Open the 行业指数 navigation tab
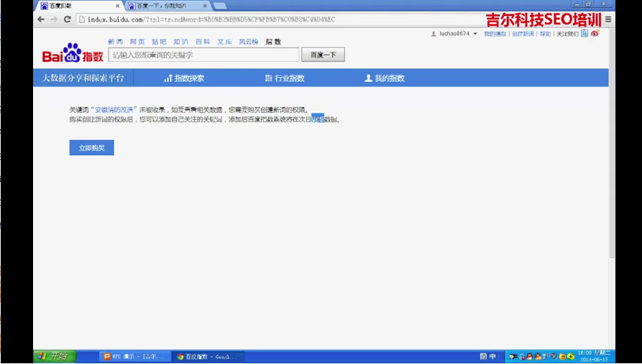This screenshot has width=642, height=364. tap(285, 78)
